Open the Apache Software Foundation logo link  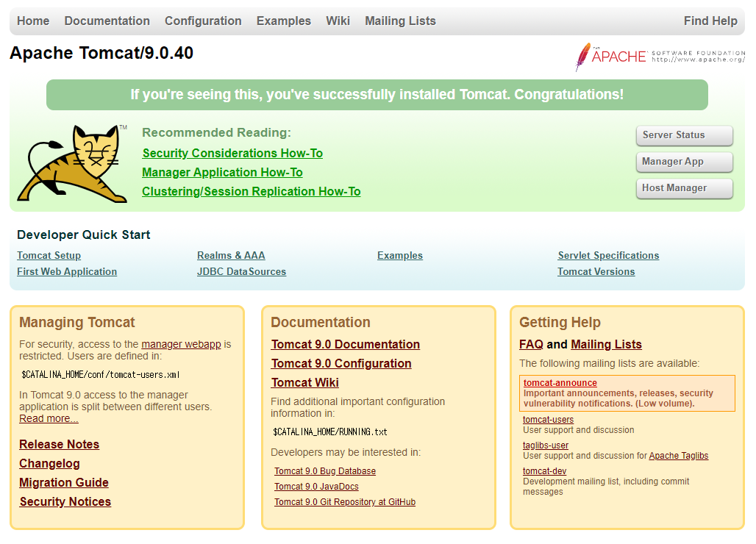[x=660, y=57]
